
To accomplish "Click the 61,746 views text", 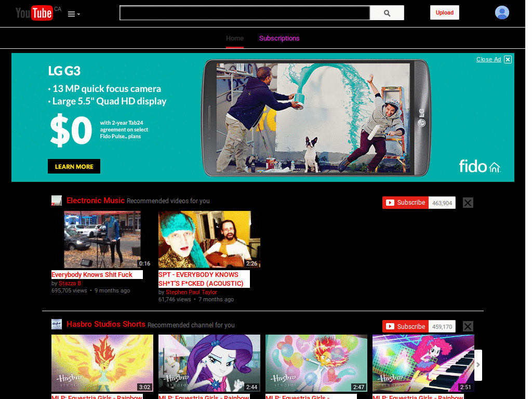I will point(175,299).
